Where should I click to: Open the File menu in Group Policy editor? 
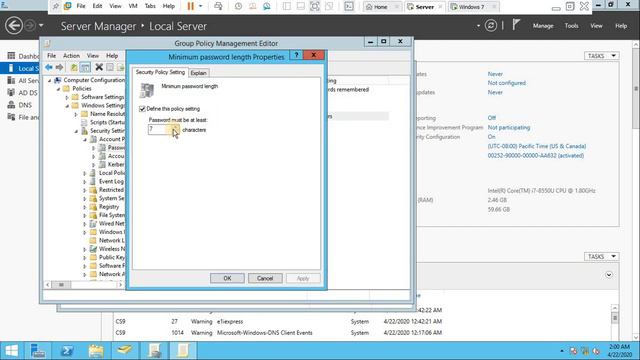click(x=51, y=56)
